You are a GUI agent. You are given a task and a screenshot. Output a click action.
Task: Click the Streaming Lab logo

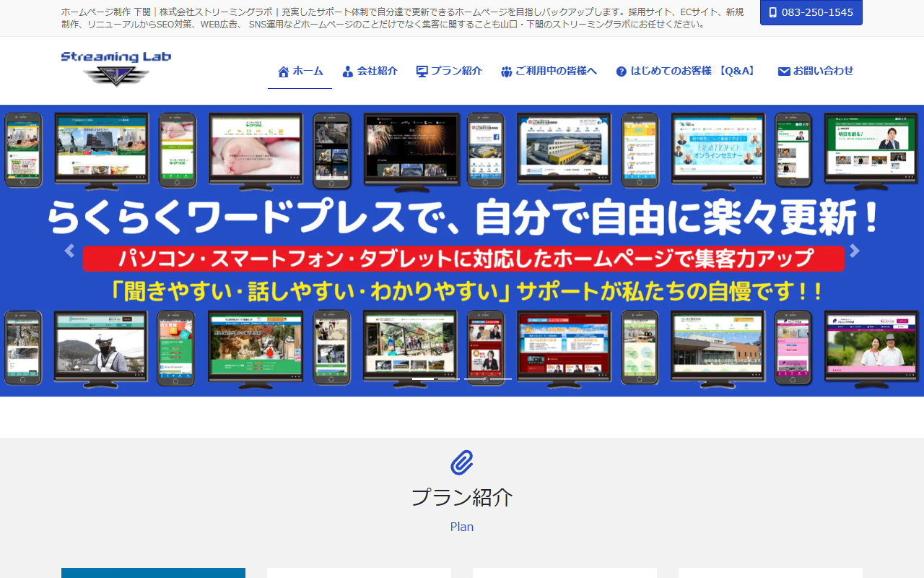pyautogui.click(x=116, y=69)
